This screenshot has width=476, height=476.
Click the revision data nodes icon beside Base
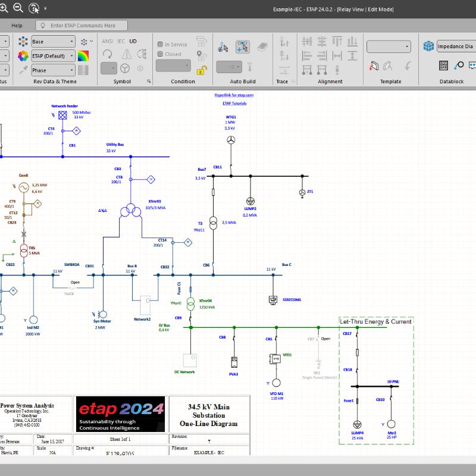(x=23, y=41)
